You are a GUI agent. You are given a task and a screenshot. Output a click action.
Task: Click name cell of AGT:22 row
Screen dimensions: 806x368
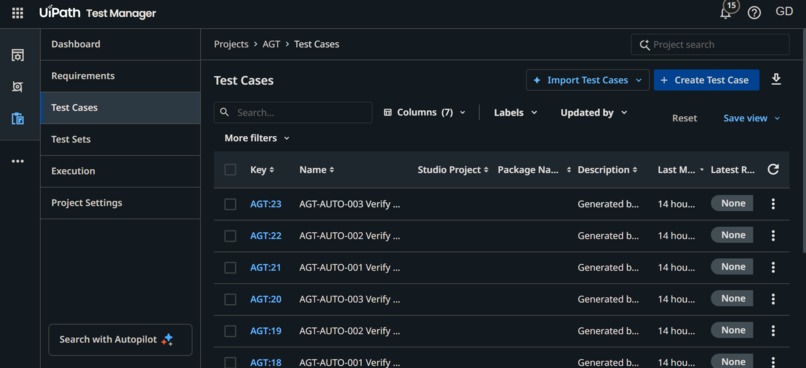[x=350, y=236]
